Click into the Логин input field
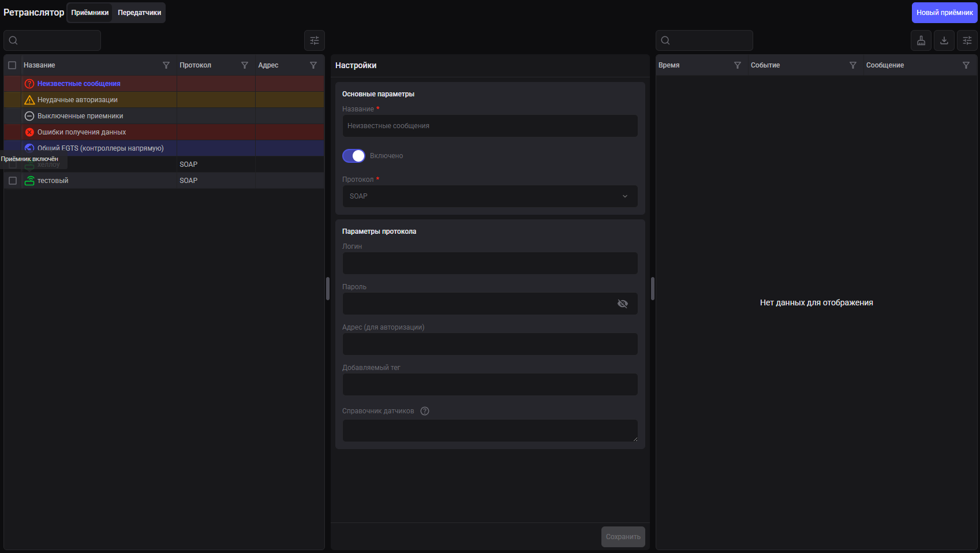This screenshot has height=553, width=980. (x=489, y=263)
